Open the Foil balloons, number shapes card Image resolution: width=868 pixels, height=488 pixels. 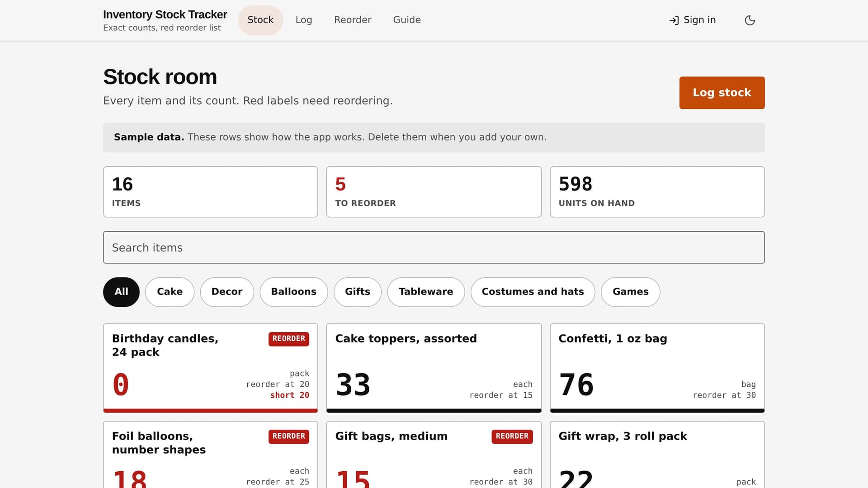click(211, 455)
